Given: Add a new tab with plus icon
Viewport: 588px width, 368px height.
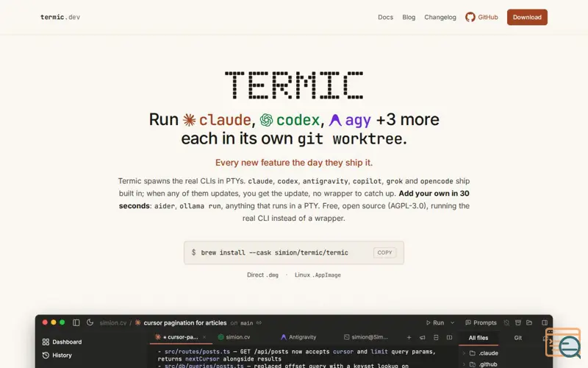Looking at the screenshot, I should click(409, 338).
